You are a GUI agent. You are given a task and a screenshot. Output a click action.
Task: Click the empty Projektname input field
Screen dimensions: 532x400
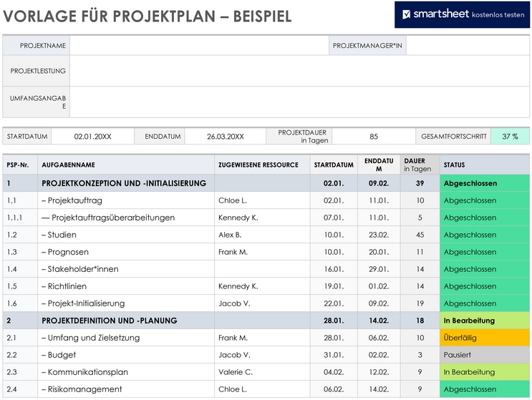(x=199, y=45)
